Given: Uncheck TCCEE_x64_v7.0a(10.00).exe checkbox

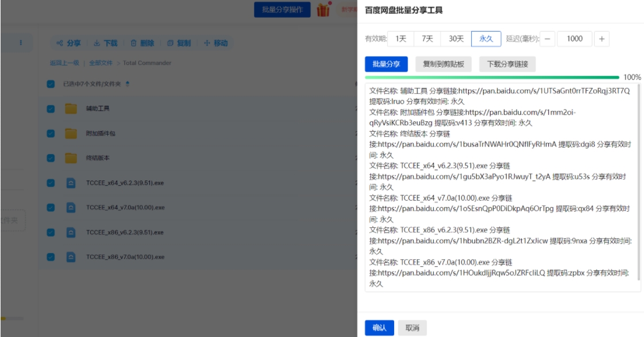Looking at the screenshot, I should [51, 208].
